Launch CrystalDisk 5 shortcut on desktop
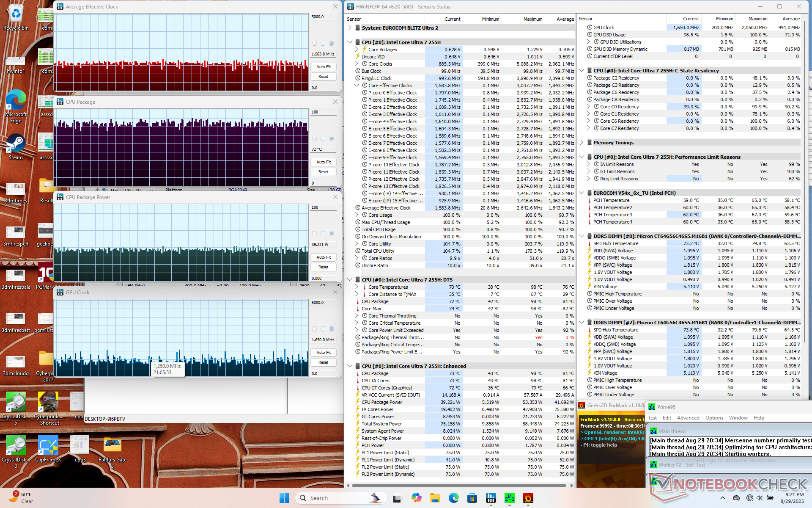Screen dimensions: 812x508 tap(16, 408)
